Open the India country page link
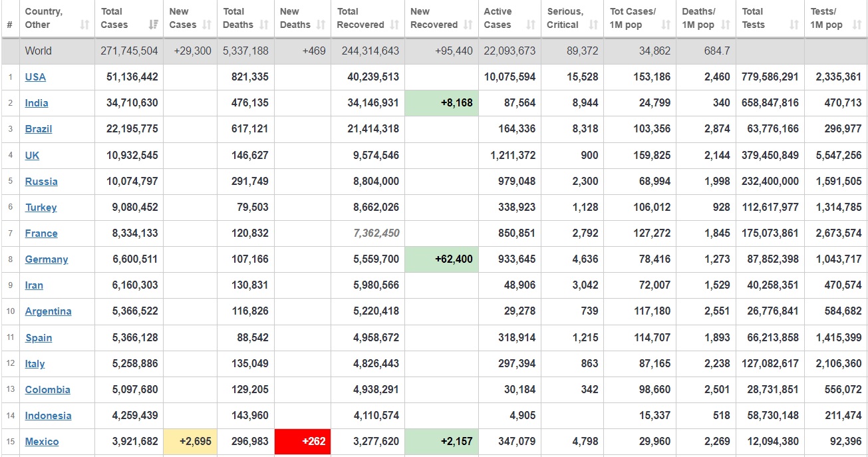This screenshot has height=457, width=868. click(37, 103)
